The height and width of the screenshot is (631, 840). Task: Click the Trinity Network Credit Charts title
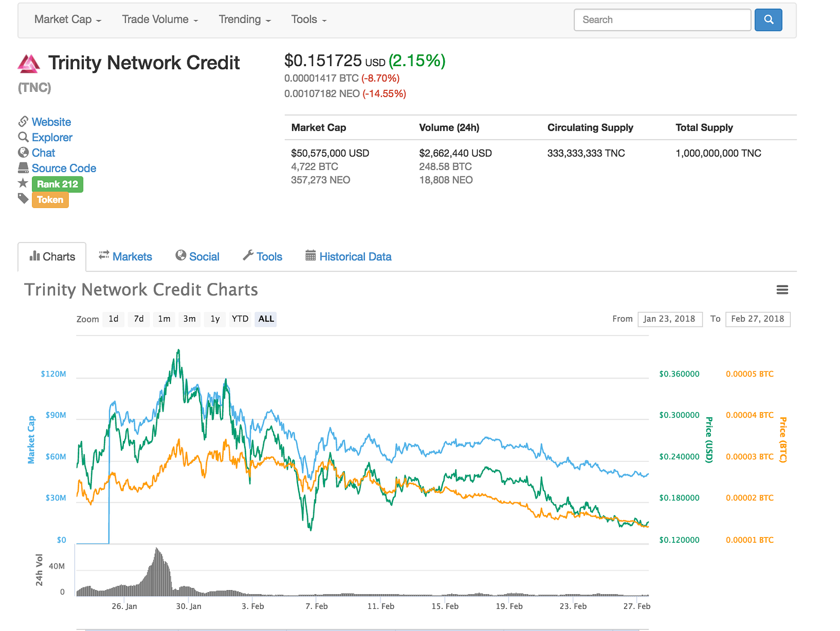pyautogui.click(x=141, y=290)
